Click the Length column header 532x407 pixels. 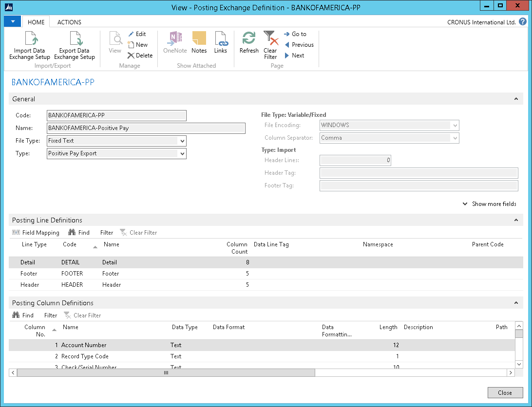point(388,327)
